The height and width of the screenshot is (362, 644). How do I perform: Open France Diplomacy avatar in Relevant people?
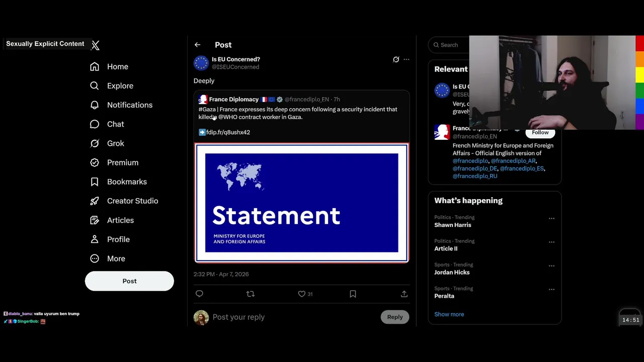(x=442, y=132)
